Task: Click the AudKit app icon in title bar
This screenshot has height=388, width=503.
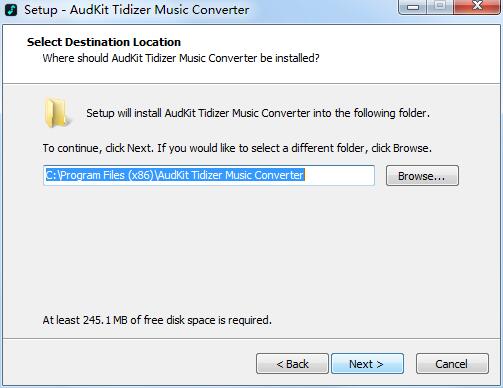Action: tap(11, 10)
